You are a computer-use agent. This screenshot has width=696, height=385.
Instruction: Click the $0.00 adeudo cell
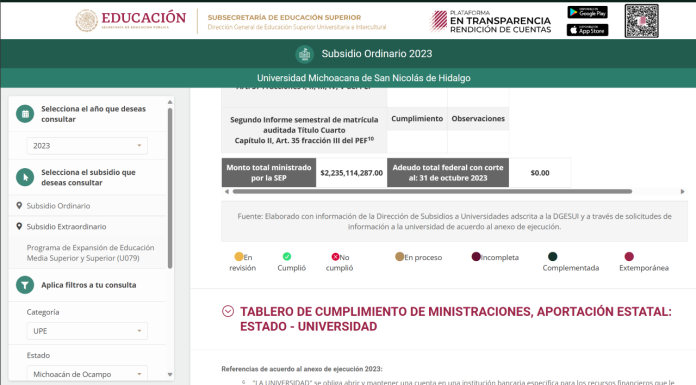point(540,173)
